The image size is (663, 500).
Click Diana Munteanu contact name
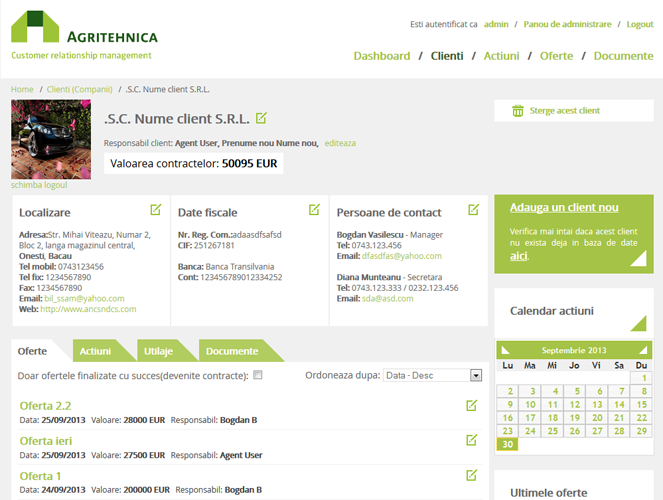[x=369, y=277]
